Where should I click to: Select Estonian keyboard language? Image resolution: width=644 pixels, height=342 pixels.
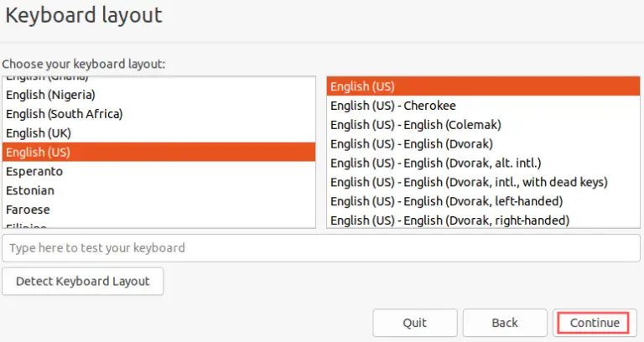[x=158, y=190]
